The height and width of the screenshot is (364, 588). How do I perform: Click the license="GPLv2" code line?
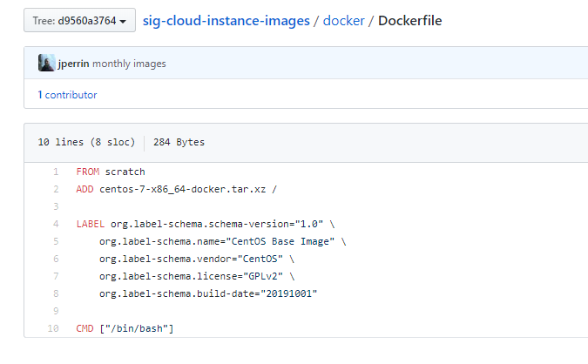pyautogui.click(x=197, y=276)
